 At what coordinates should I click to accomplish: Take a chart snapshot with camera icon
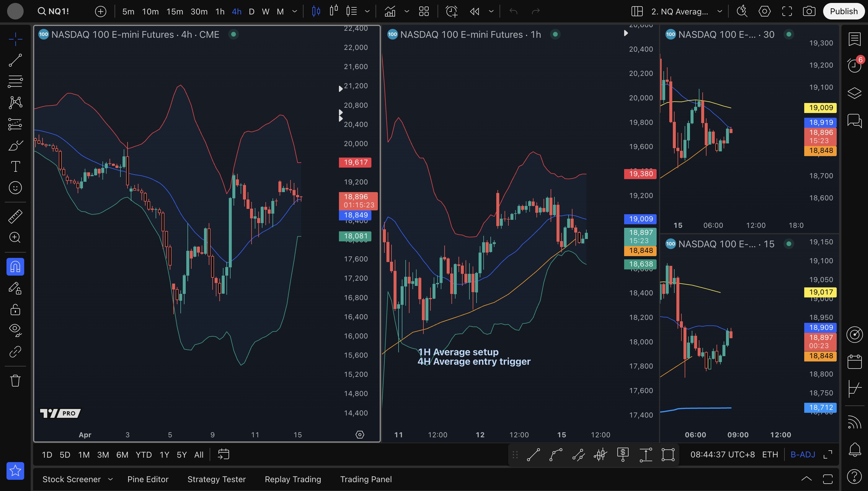(809, 12)
